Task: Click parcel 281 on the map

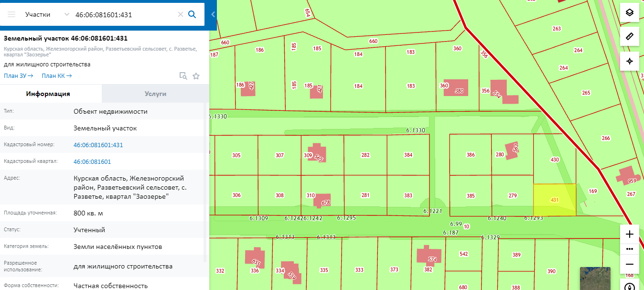Action: click(365, 195)
